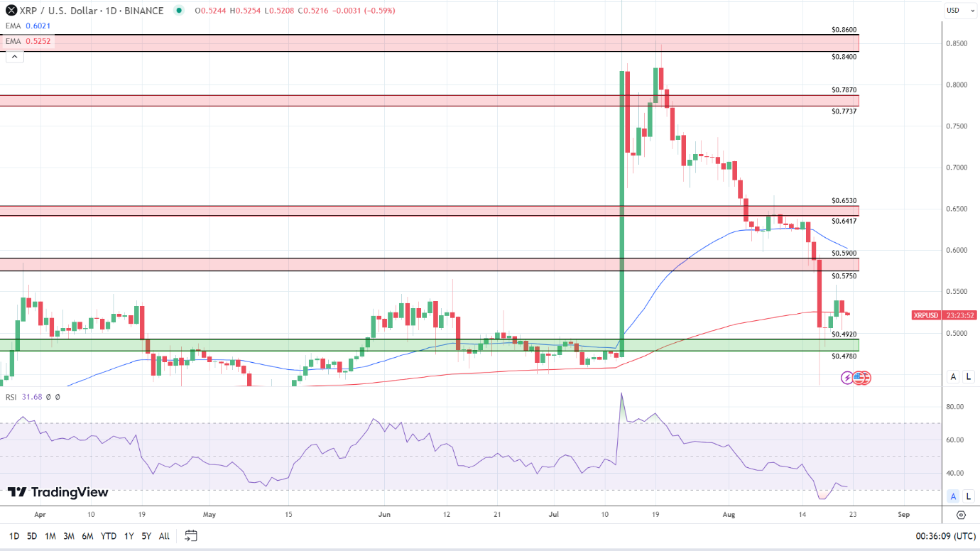Click the 40.00 RSI axis tick
Screen dimensions: 980x551
click(x=955, y=473)
